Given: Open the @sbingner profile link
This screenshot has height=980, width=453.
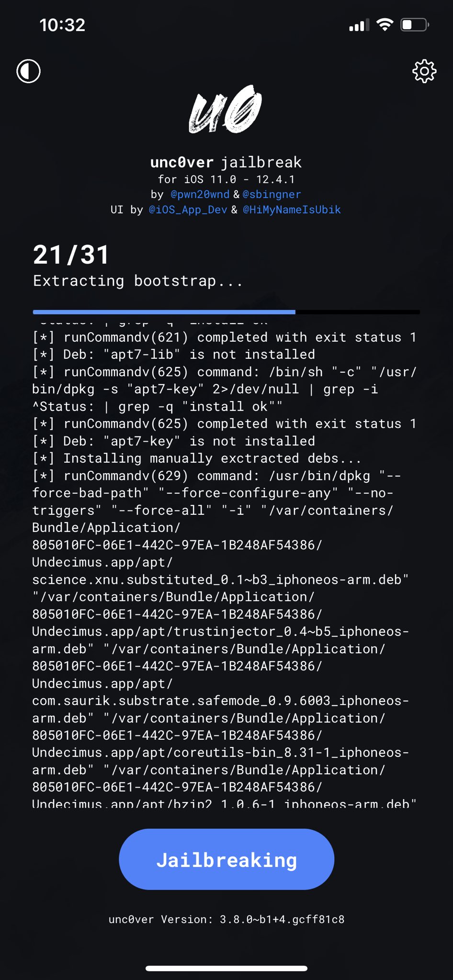Looking at the screenshot, I should (272, 194).
